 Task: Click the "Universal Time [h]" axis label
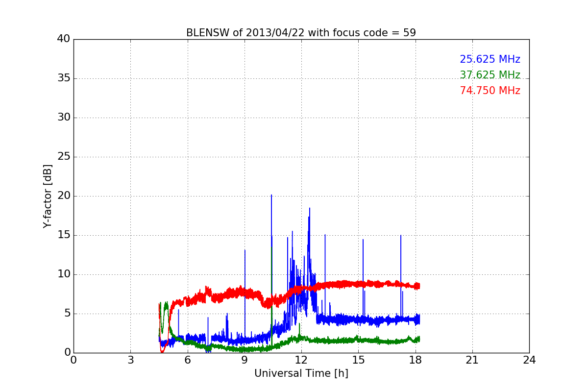pyautogui.click(x=301, y=373)
